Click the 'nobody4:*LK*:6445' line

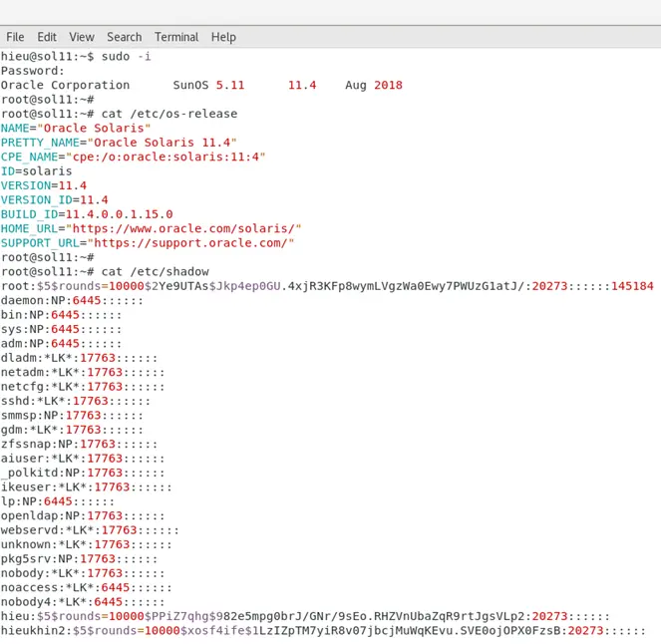(x=83, y=602)
